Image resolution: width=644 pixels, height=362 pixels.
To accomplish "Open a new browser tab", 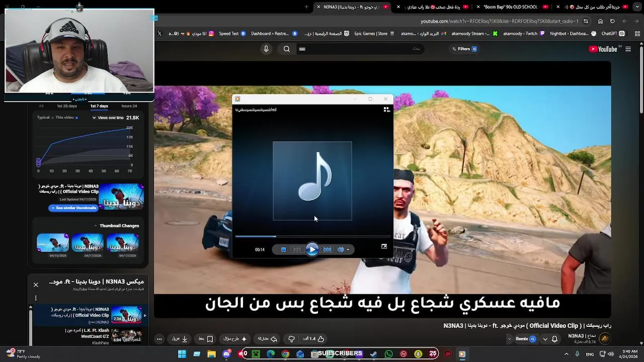I will pyautogui.click(x=306, y=7).
